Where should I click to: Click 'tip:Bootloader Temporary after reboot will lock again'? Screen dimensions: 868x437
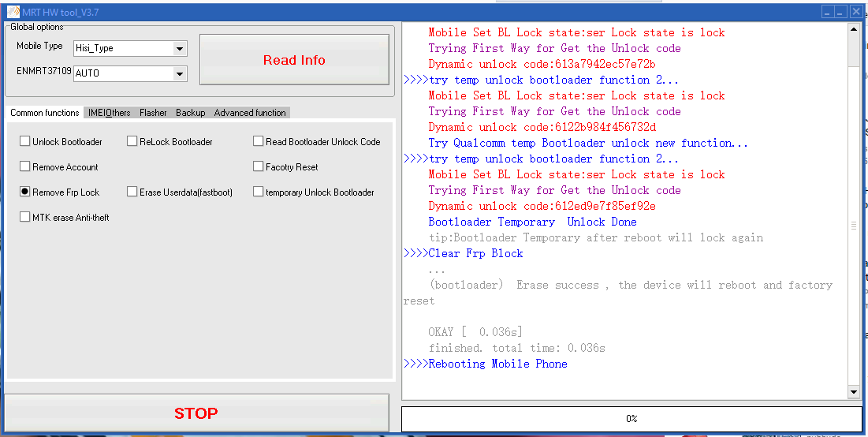596,237
